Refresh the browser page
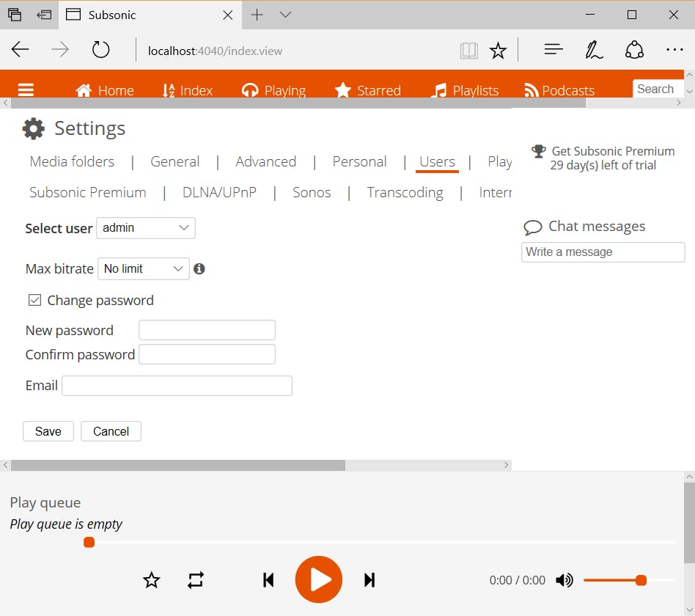Image resolution: width=695 pixels, height=616 pixels. 100,50
